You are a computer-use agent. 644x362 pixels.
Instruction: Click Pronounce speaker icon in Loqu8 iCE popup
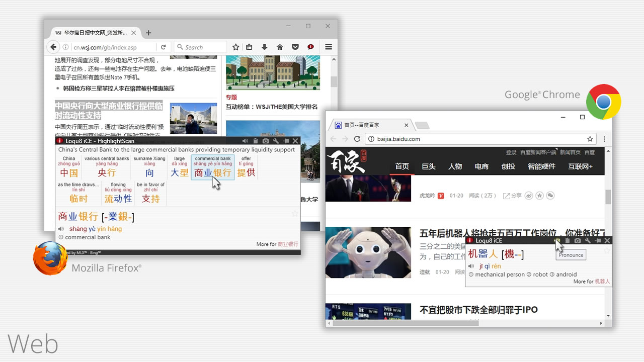point(557,241)
